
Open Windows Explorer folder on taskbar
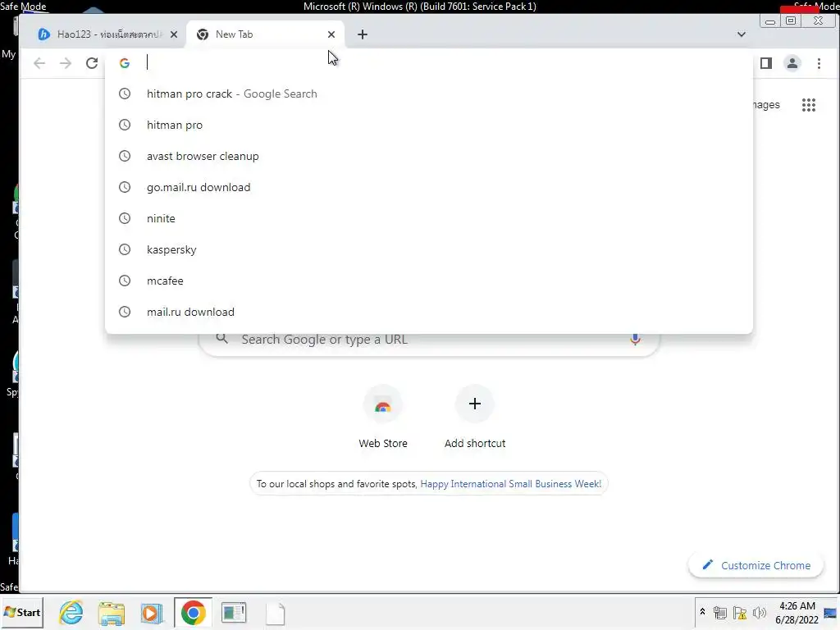112,613
